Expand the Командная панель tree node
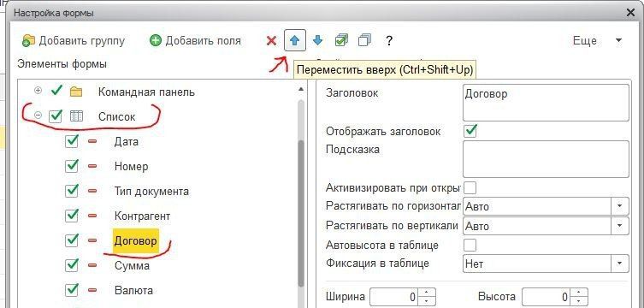Viewport: 644px width, 308px height. (x=38, y=91)
